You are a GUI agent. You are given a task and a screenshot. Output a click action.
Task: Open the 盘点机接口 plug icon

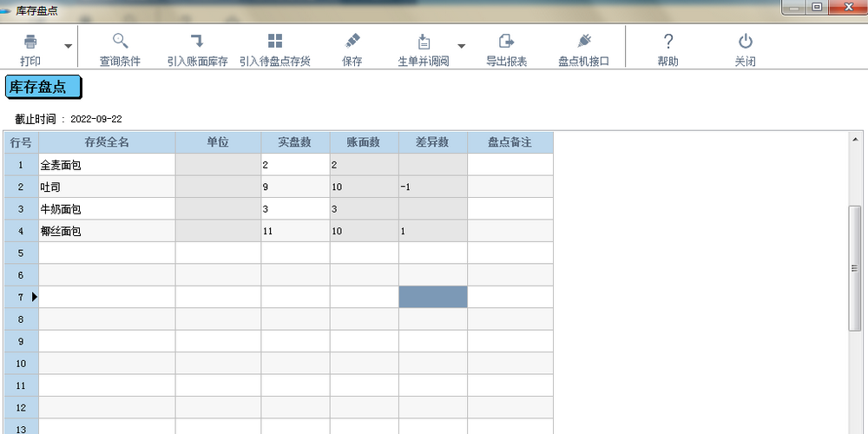click(583, 41)
